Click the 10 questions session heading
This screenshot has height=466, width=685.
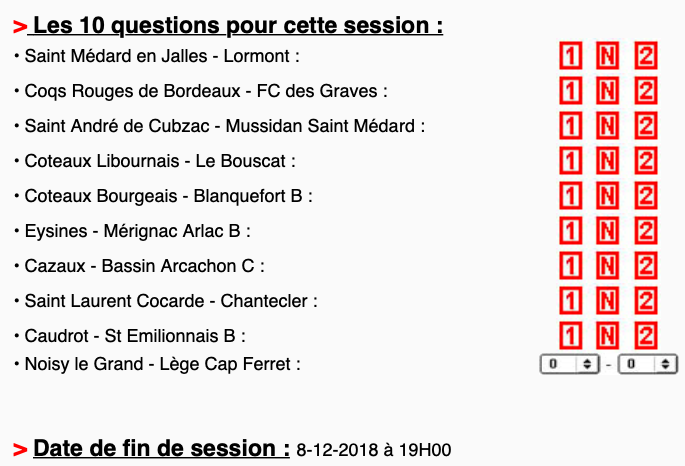(238, 24)
